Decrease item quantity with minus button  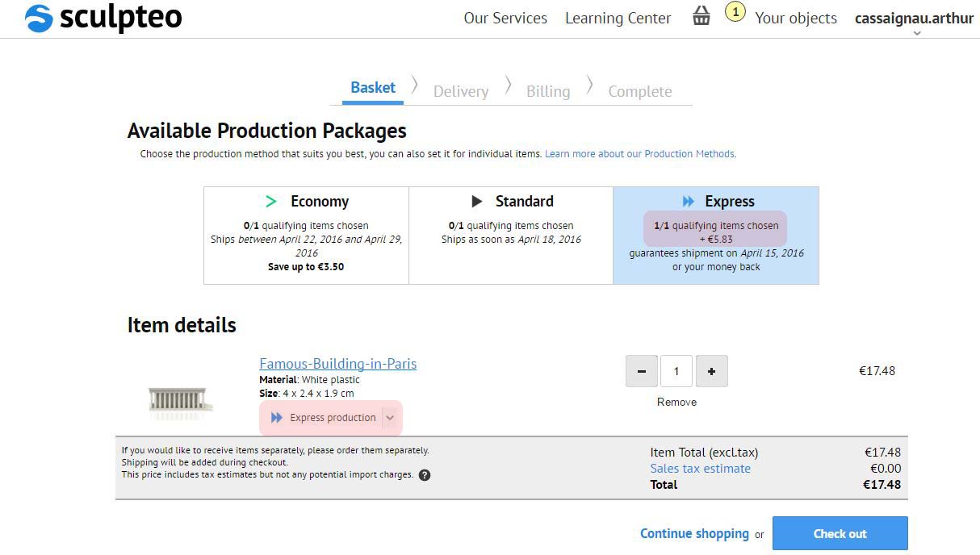[642, 371]
